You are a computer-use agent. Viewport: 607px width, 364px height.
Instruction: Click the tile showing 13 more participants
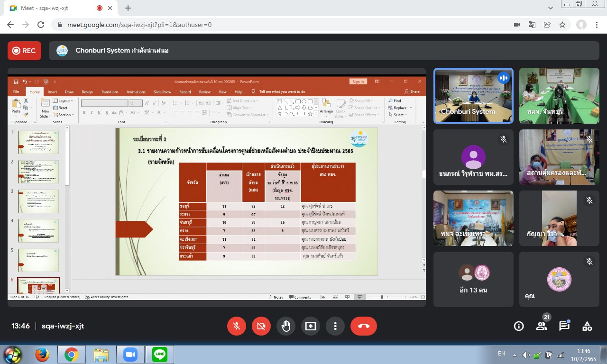(x=473, y=279)
